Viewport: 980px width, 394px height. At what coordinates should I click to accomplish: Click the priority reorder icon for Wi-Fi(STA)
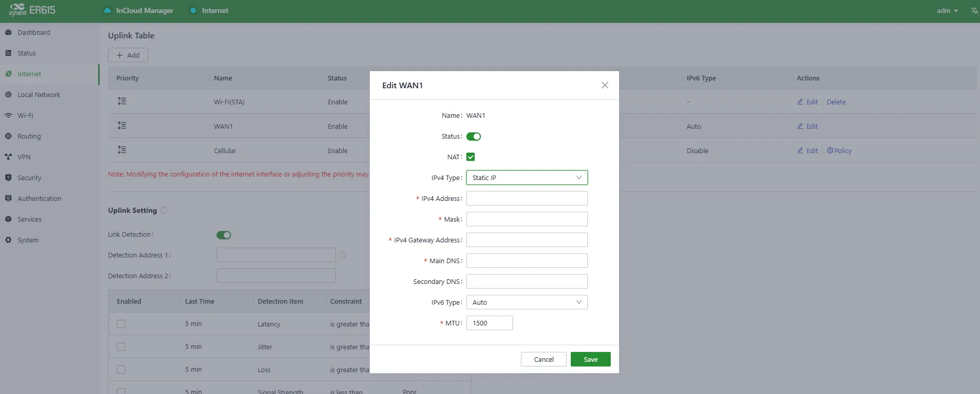[122, 101]
